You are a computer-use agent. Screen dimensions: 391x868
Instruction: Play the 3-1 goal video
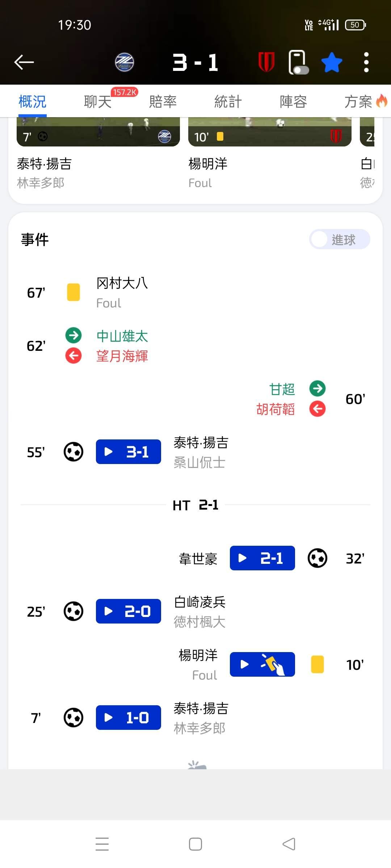pyautogui.click(x=128, y=452)
